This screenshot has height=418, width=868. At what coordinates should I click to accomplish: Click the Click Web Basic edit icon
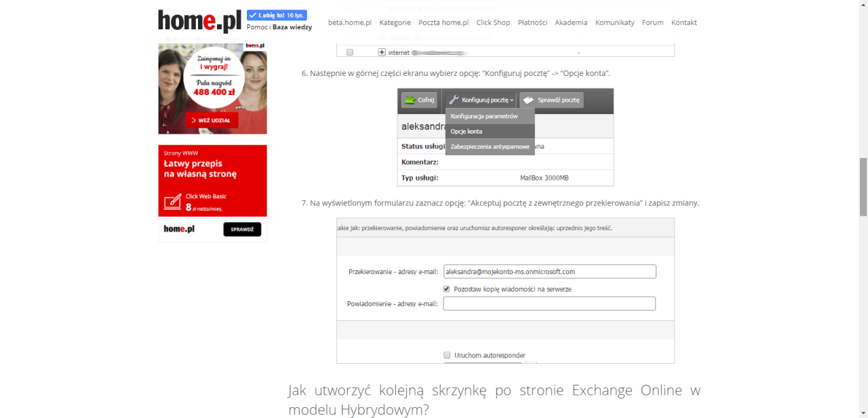click(x=172, y=202)
